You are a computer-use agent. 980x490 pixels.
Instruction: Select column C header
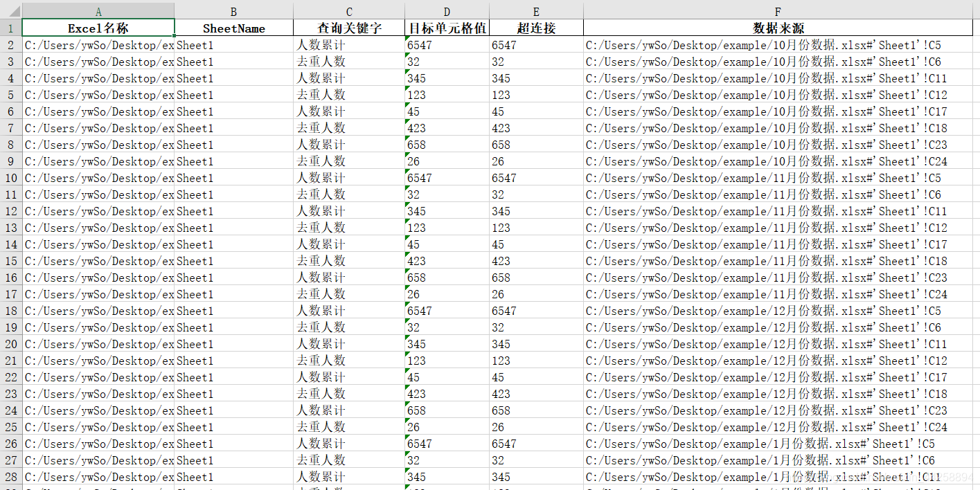pos(349,11)
